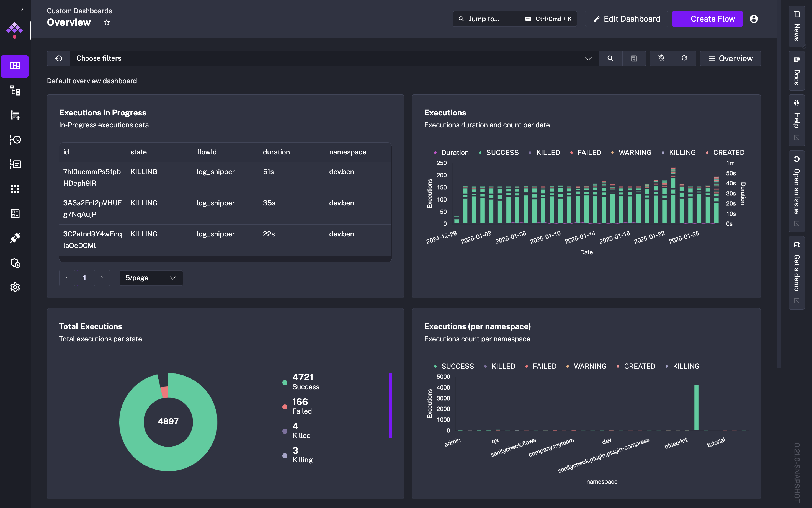This screenshot has width=812, height=508.
Task: Open the Plugins sidebar icon
Action: (x=15, y=238)
